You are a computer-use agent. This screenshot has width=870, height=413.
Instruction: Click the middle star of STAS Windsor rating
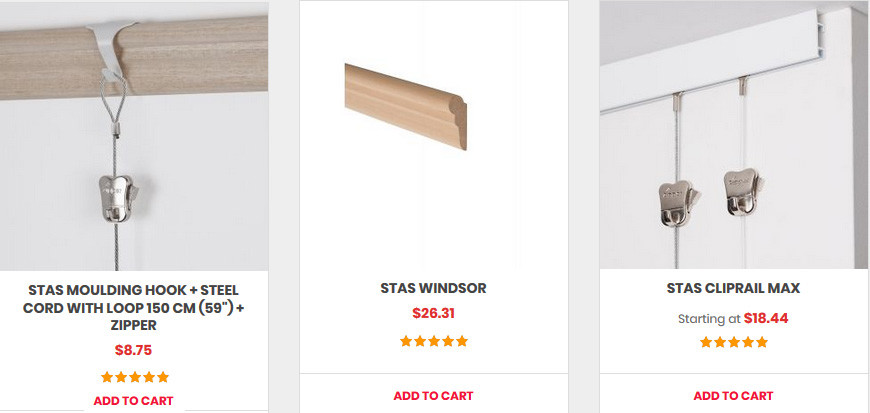pyautogui.click(x=434, y=341)
